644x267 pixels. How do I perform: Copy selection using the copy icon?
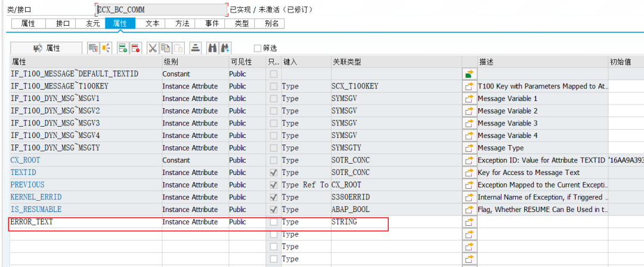(x=166, y=48)
